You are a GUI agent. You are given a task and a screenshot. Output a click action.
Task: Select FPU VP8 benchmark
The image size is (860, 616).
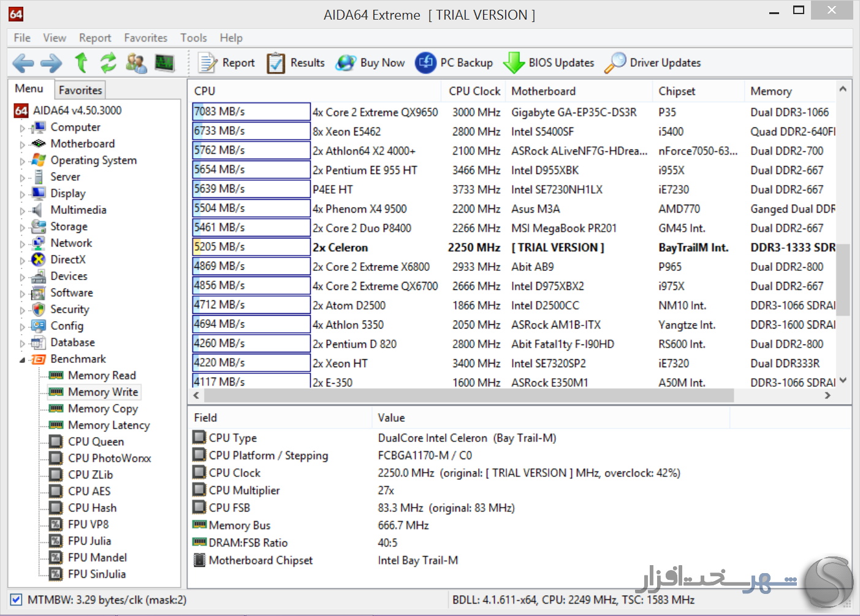(88, 524)
